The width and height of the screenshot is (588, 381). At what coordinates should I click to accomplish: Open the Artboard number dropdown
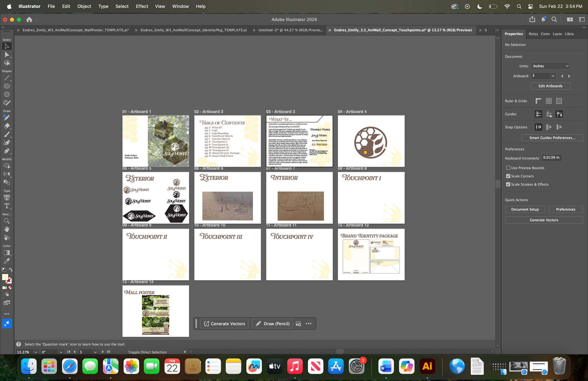pos(553,76)
